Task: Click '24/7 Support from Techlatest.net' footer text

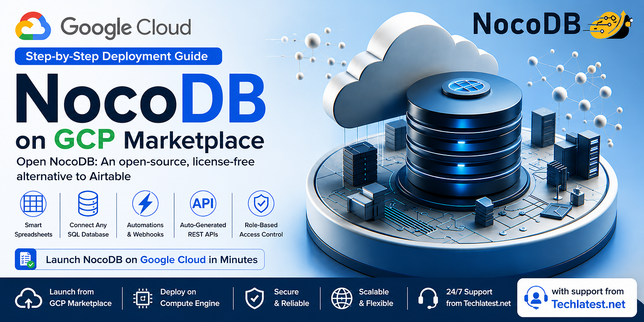Action: pyautogui.click(x=478, y=298)
